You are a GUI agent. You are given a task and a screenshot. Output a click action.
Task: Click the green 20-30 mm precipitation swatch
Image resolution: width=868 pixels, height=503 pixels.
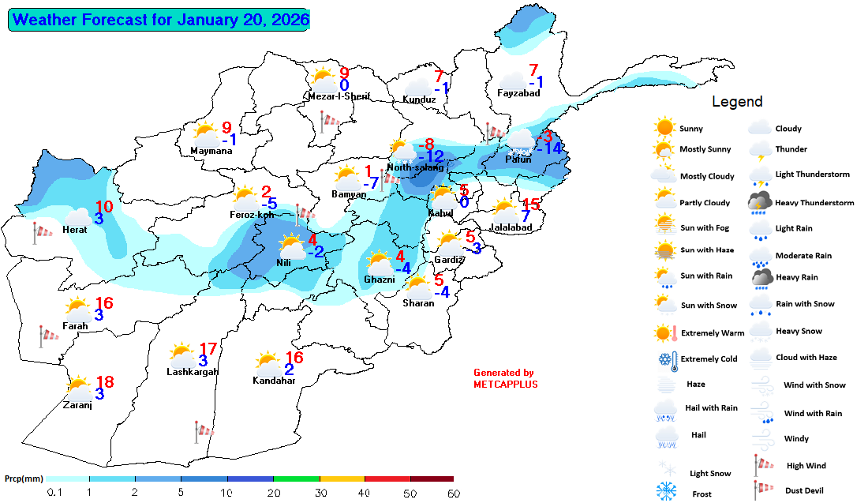pos(296,479)
